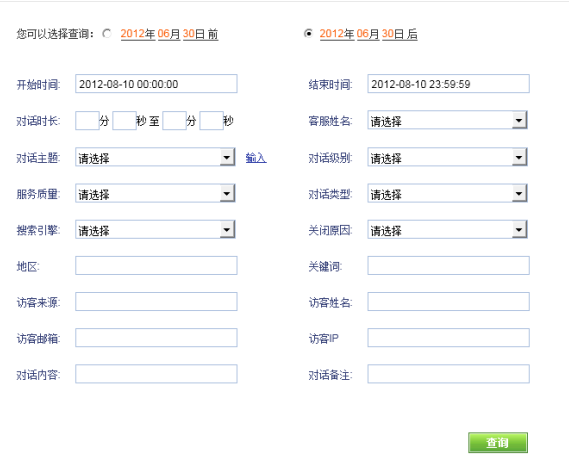569x454 pixels.
Task: Open the 服务质量 dropdown
Action: coord(155,193)
